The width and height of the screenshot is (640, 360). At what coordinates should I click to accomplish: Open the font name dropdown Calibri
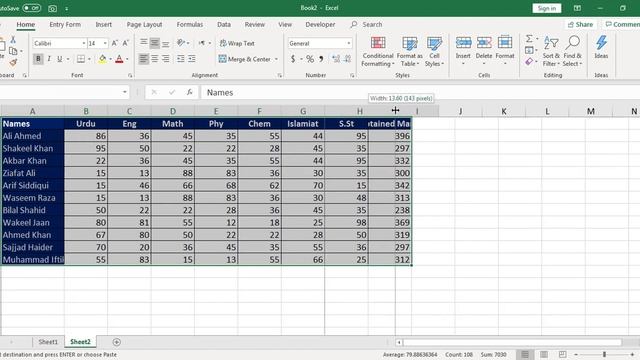click(84, 43)
